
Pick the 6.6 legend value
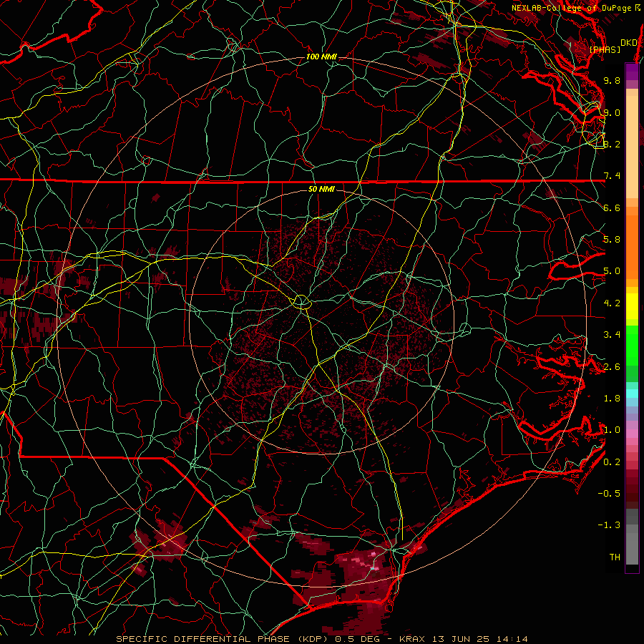click(612, 208)
